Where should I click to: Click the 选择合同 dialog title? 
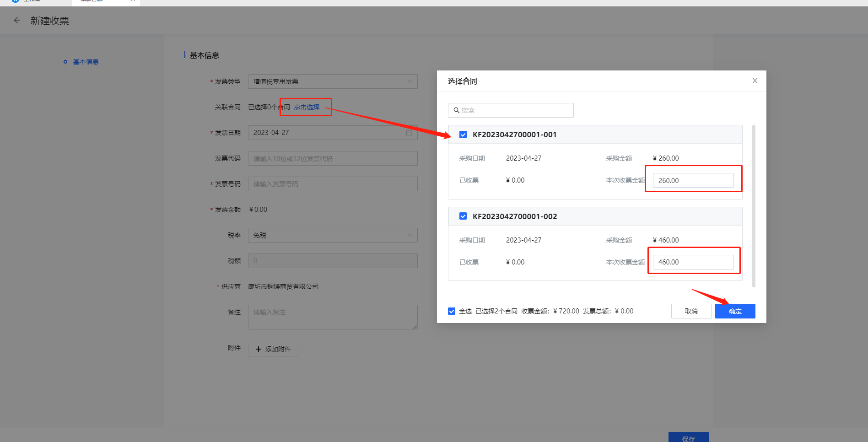pos(462,81)
